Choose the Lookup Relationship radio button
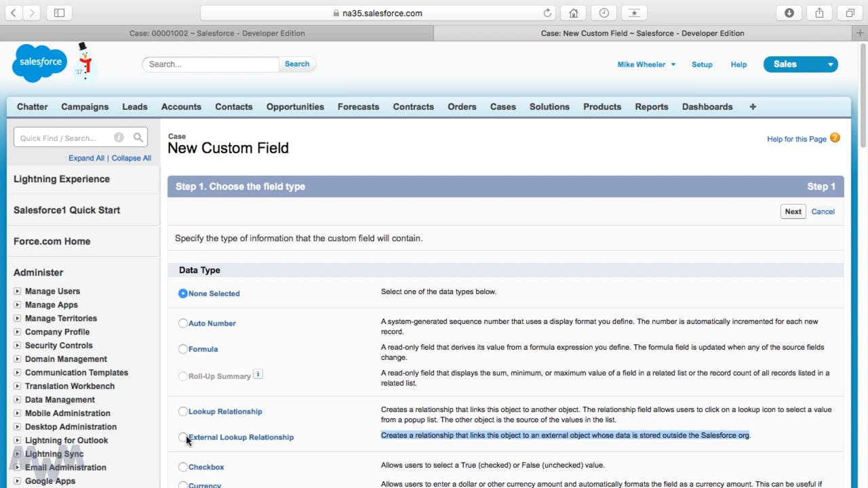Image resolution: width=868 pixels, height=488 pixels. (182, 411)
